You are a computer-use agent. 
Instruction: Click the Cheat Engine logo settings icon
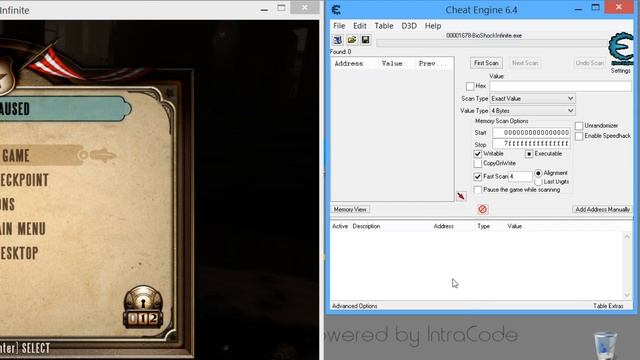(621, 49)
